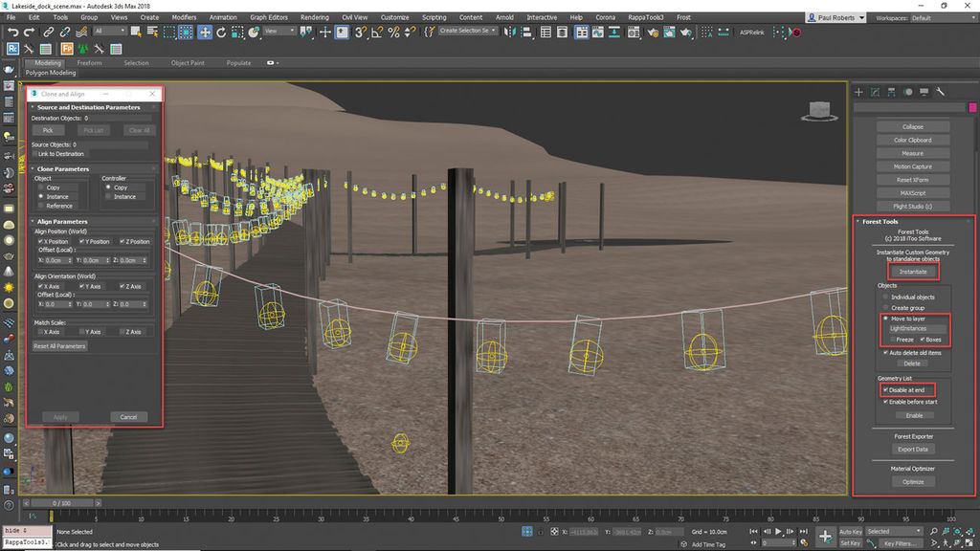Toggle X Axis under Match Scale
The image size is (980, 551).
pos(43,330)
